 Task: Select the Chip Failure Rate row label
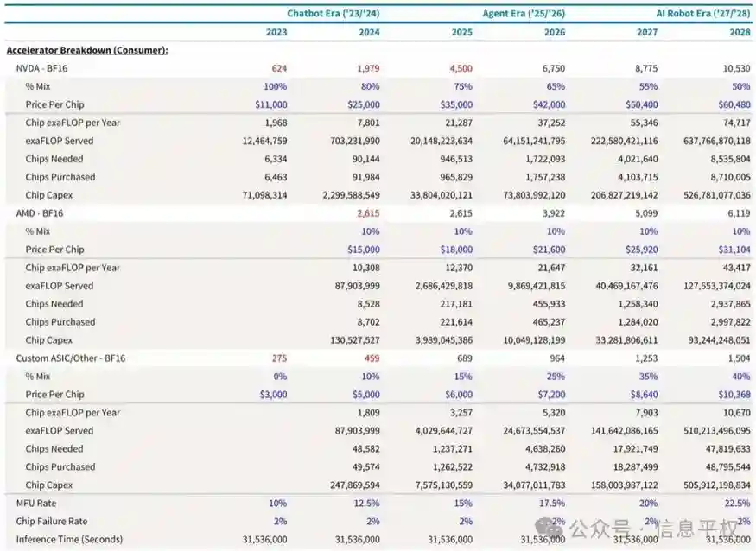pos(51,521)
